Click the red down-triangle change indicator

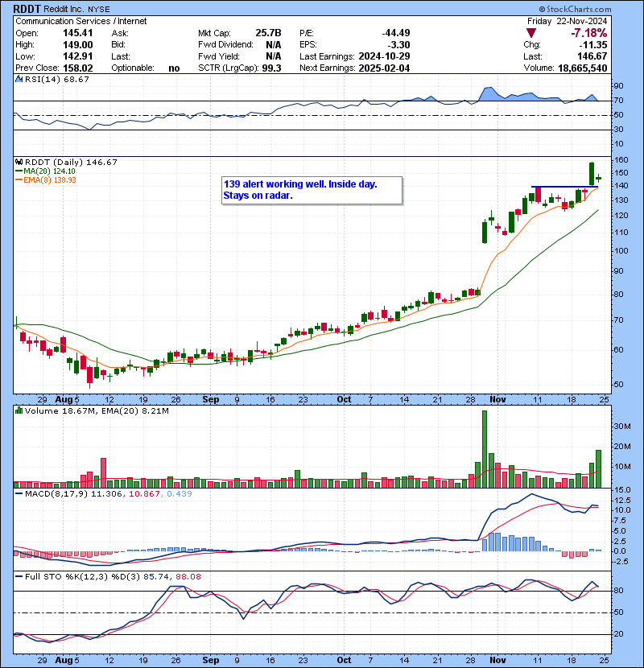click(531, 33)
